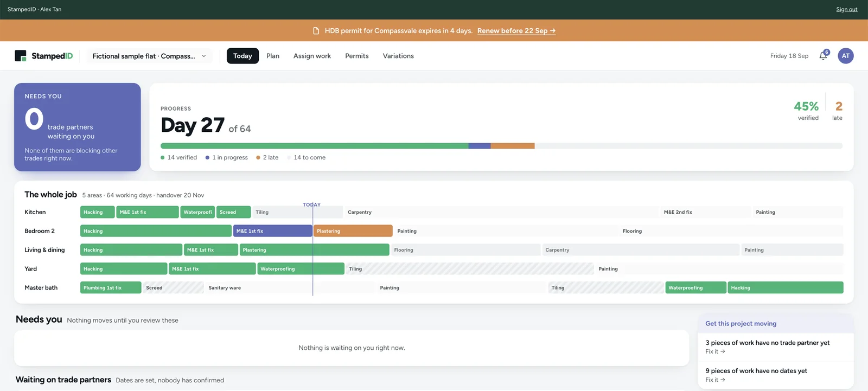868x391 pixels.
Task: Open Master bath Hacking bar
Action: coord(786,288)
